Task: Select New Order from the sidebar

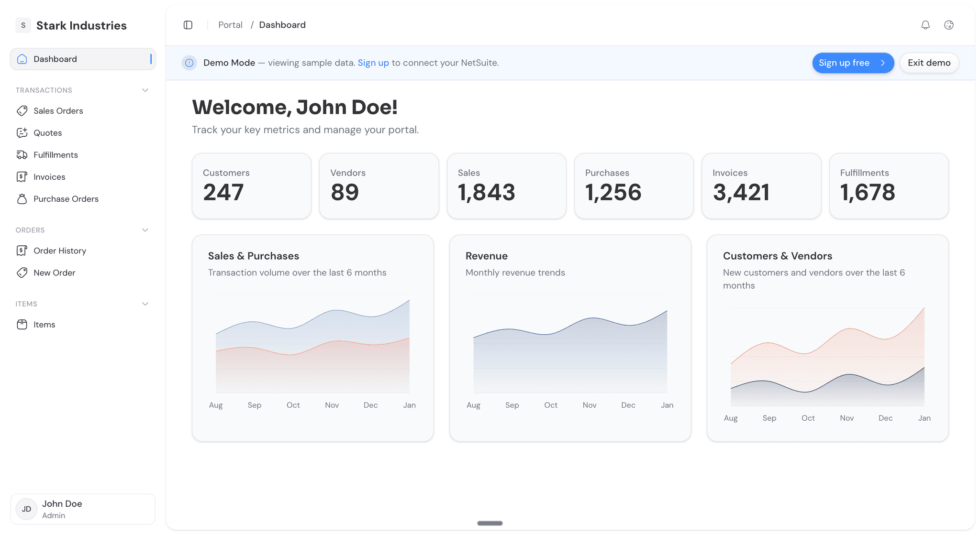Action: point(22,273)
